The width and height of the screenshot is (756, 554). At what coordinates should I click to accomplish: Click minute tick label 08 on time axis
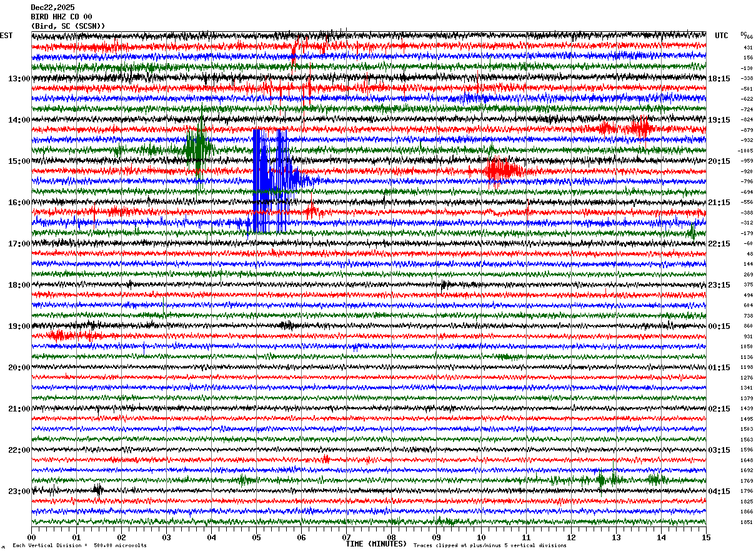pos(391,537)
